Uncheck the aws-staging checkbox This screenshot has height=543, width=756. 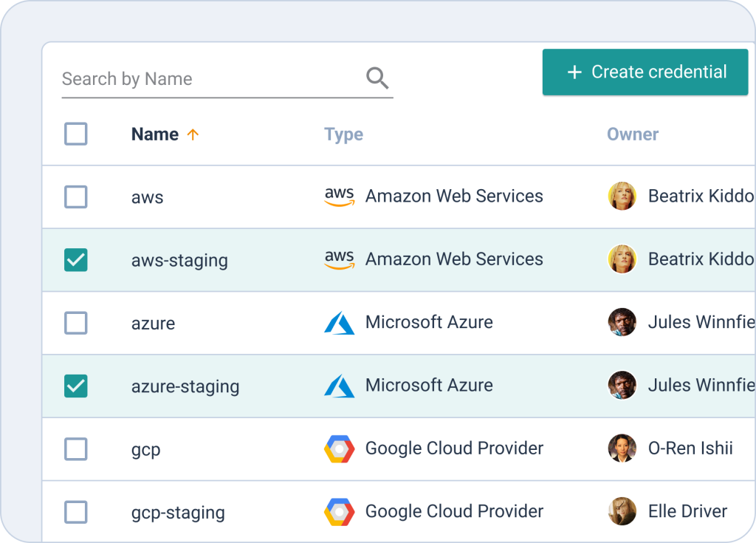(x=76, y=260)
